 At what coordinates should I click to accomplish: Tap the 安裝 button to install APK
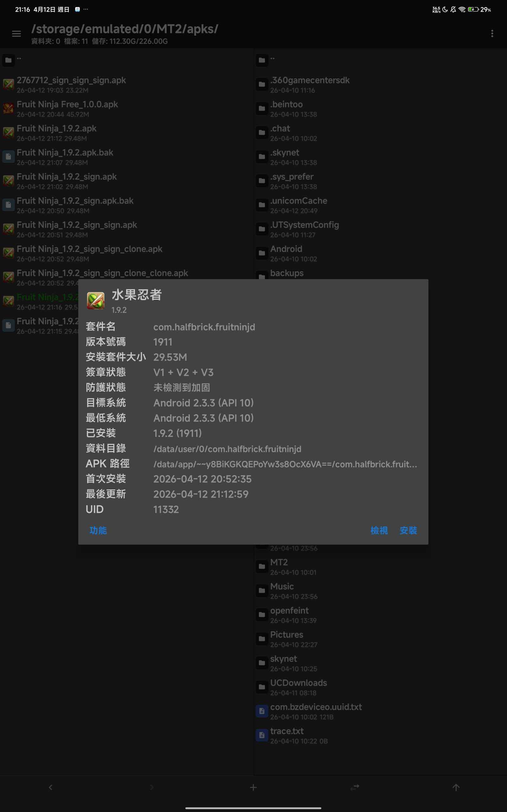point(408,530)
